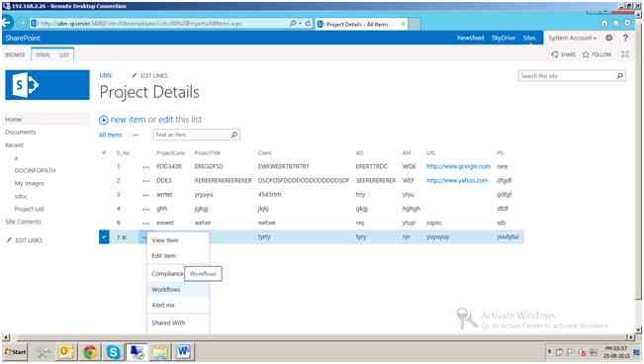644x364 pixels.
Task: Click the browser back arrow button
Action: tap(7, 22)
